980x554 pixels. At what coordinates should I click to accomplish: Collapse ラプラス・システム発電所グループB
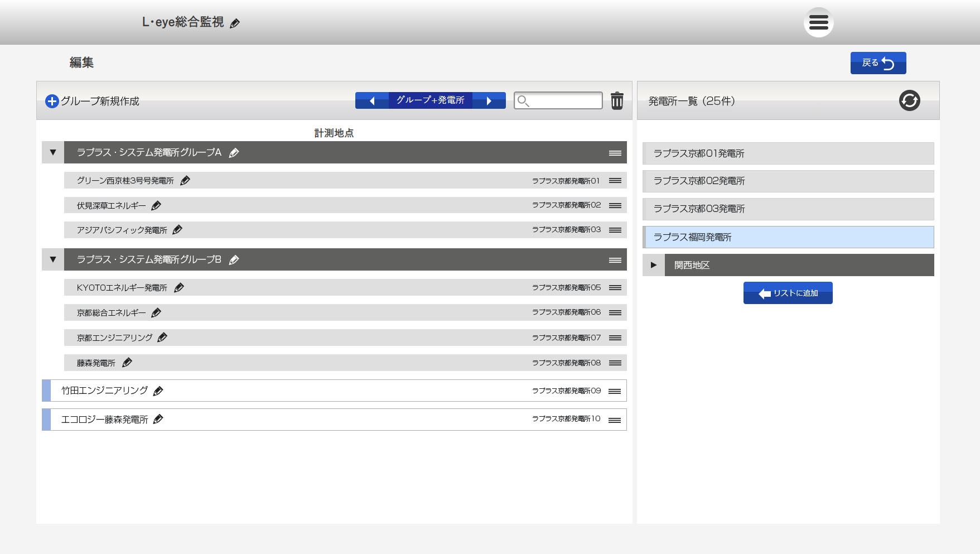click(x=53, y=260)
